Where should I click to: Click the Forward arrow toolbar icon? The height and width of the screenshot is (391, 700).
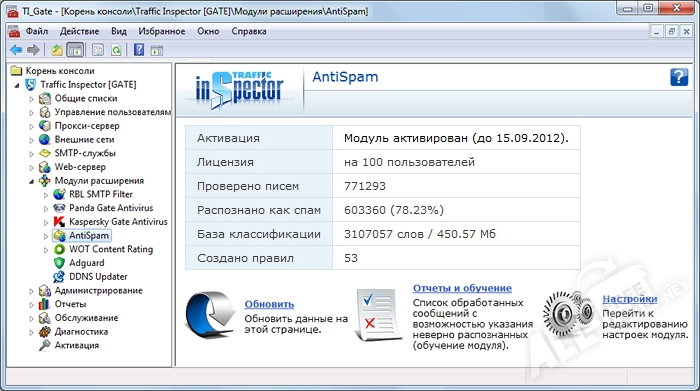coord(33,50)
